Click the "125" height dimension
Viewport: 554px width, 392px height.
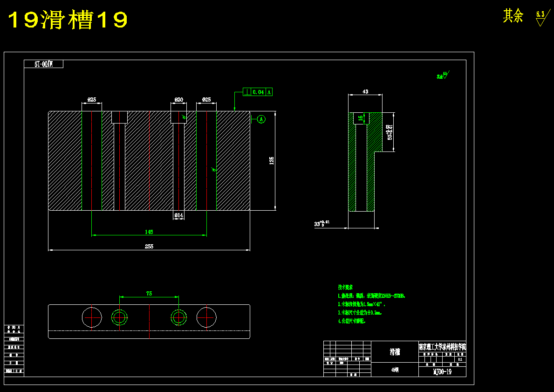pos(271,161)
